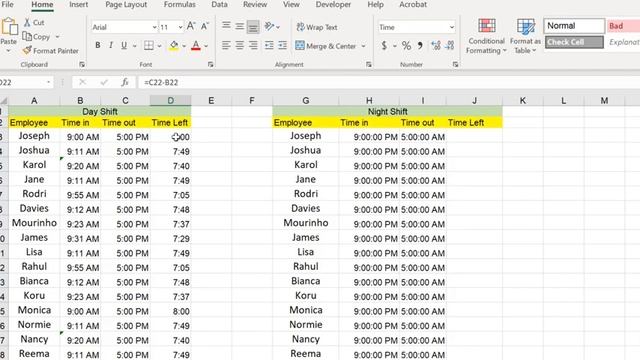Expand Copy options arrow
640x360 pixels.
coord(57,37)
